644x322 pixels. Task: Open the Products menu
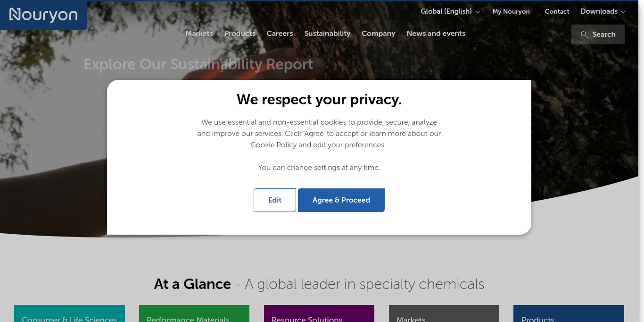pyautogui.click(x=239, y=34)
